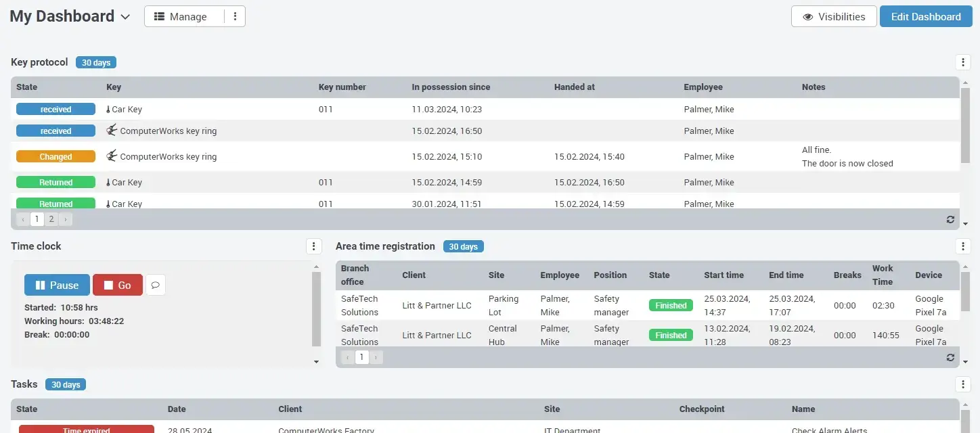Click the list icon inside the Manage button
The image size is (980, 433).
coord(160,16)
